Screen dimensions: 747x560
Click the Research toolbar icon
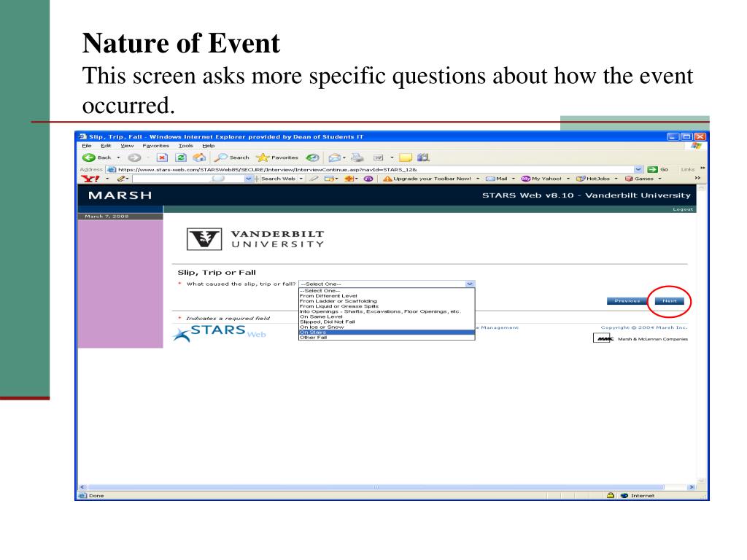[423, 157]
